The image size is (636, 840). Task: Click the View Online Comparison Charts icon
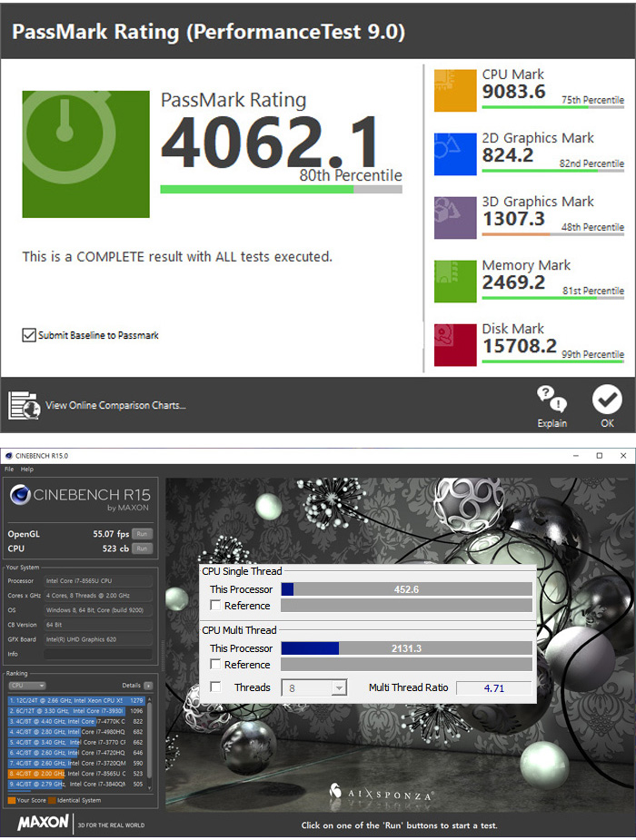(24, 406)
